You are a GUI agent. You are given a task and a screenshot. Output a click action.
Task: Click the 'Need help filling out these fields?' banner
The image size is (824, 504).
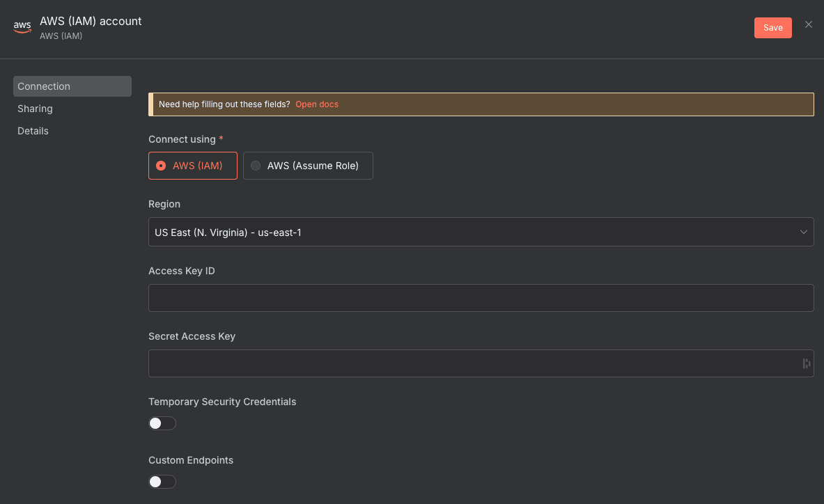coord(224,104)
